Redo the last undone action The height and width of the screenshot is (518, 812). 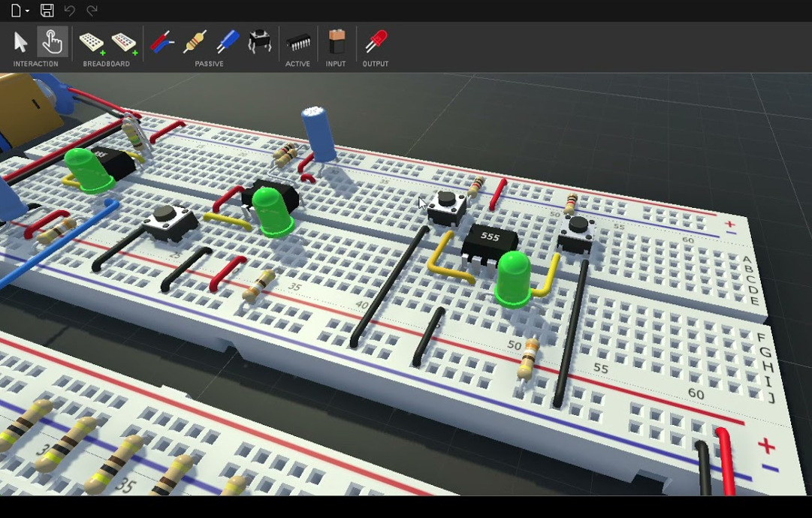[x=92, y=11]
